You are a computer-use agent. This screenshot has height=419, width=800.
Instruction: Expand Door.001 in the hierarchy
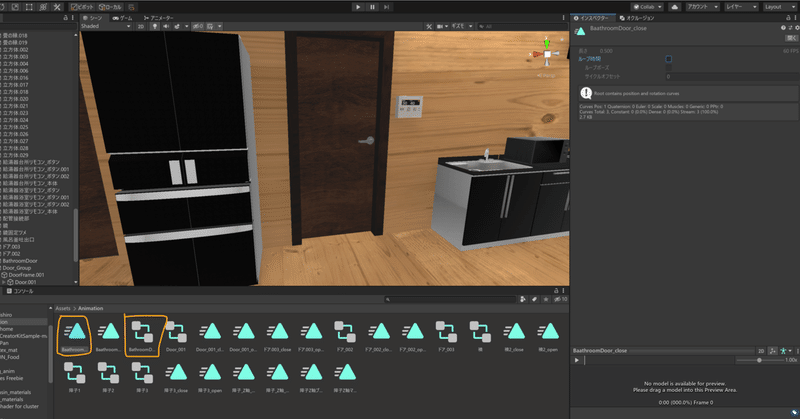tap(4, 282)
